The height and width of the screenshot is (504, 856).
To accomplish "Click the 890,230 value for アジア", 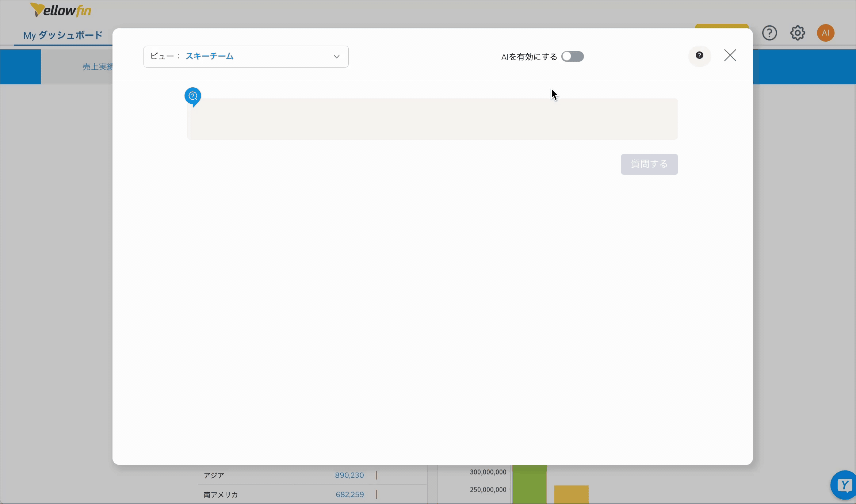I will tap(349, 475).
